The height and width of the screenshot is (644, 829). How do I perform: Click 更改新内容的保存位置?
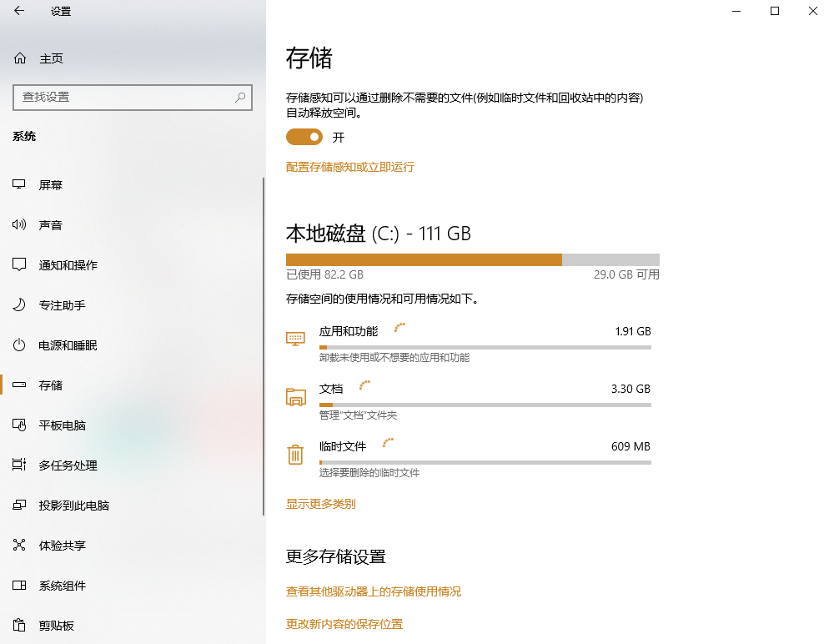tap(344, 623)
